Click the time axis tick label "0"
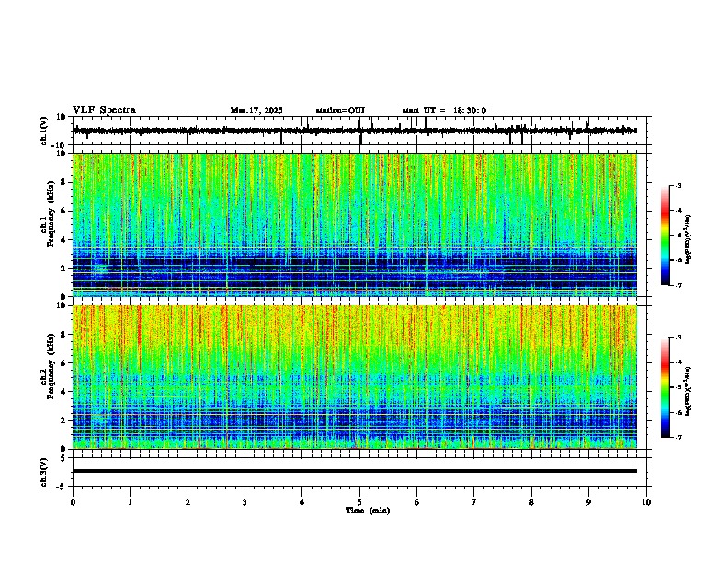Screen dimensions: 728x563 tap(73, 502)
